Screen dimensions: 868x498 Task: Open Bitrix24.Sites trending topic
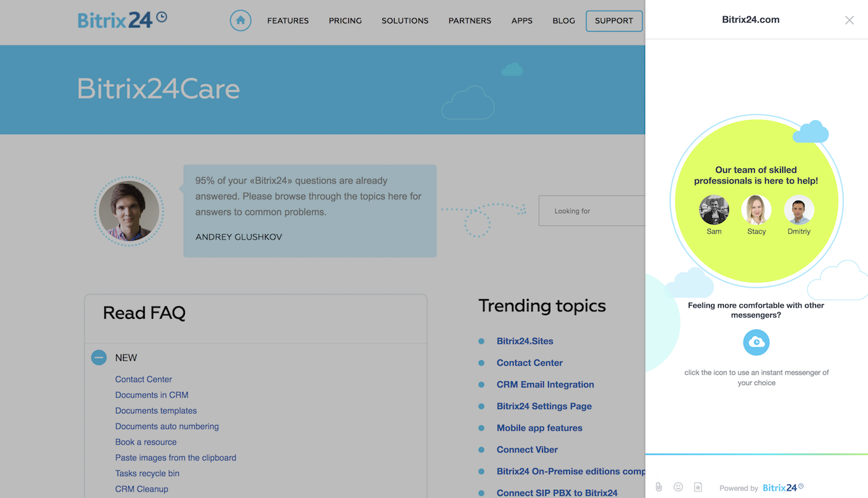click(525, 341)
